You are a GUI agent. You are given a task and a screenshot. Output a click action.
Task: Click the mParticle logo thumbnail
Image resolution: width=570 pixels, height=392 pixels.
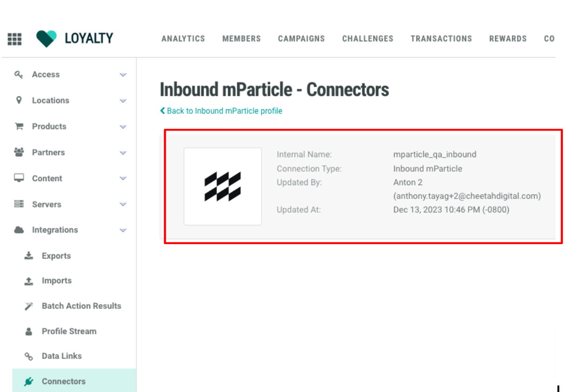pyautogui.click(x=222, y=186)
